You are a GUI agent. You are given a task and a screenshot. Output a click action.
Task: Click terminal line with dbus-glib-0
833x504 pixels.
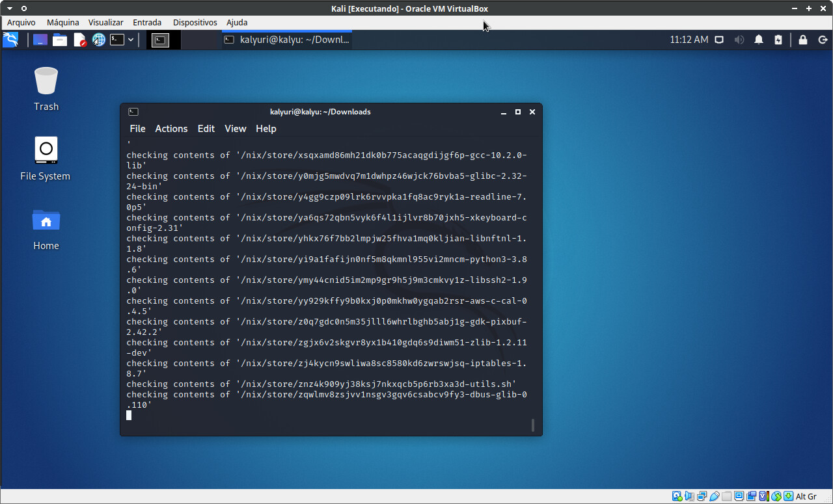click(x=327, y=395)
